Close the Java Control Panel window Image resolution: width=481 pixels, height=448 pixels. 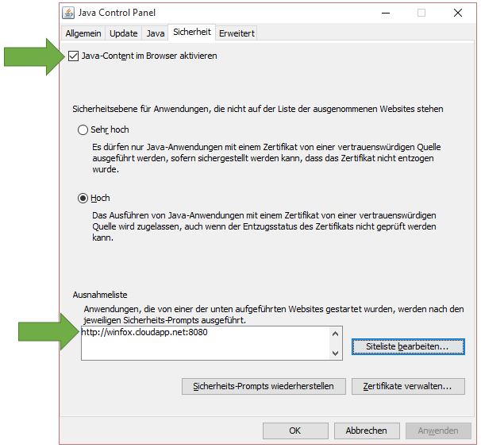(x=458, y=13)
